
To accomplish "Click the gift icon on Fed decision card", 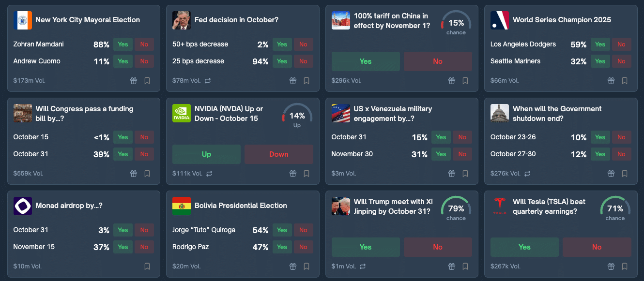I will 293,81.
